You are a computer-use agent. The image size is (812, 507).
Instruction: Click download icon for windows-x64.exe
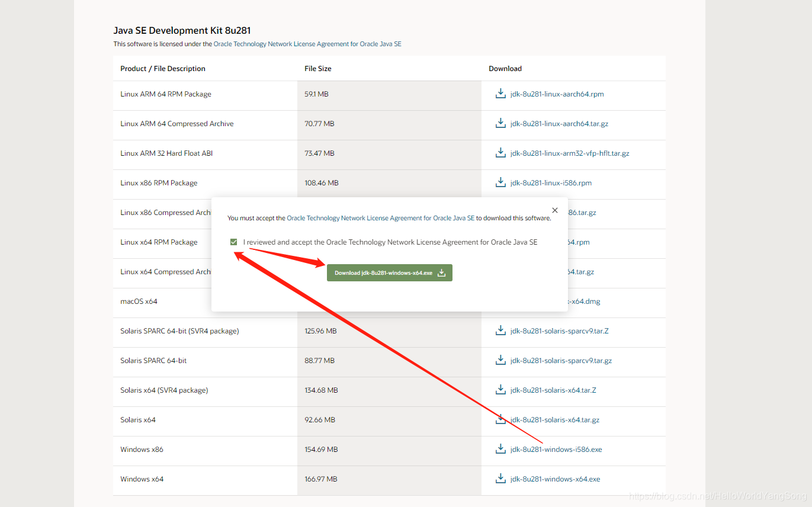click(x=500, y=479)
